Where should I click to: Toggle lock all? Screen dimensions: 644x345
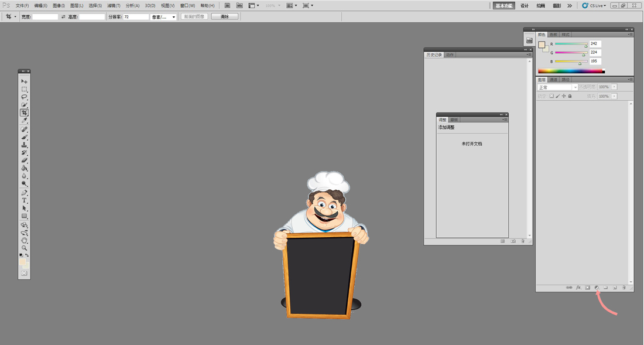[x=570, y=96]
